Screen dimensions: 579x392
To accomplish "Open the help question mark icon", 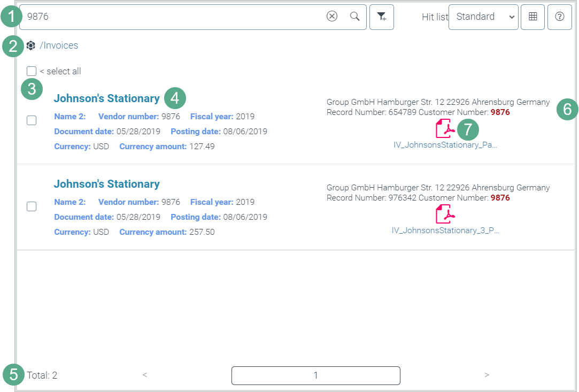I will [560, 17].
